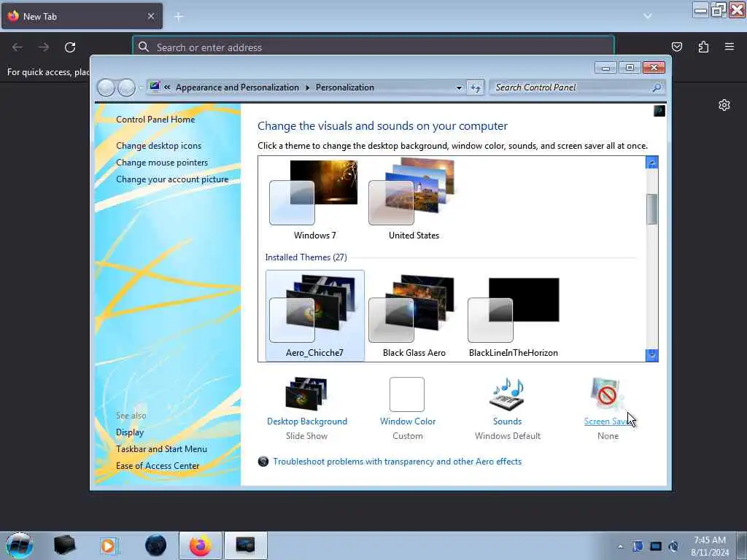This screenshot has width=747, height=560.
Task: Click the Appearance and Personalization breadcrumb
Action: 237,87
